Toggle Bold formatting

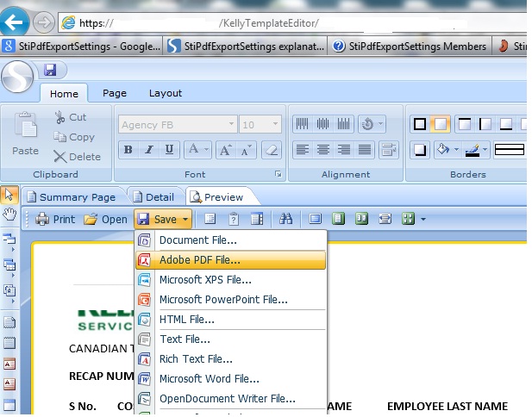[x=128, y=150]
